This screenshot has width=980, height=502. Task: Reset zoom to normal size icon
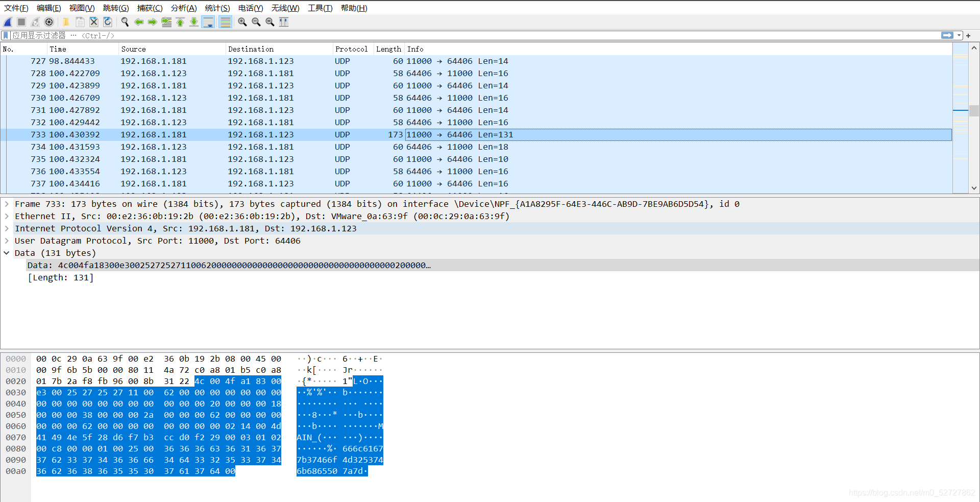[x=270, y=22]
